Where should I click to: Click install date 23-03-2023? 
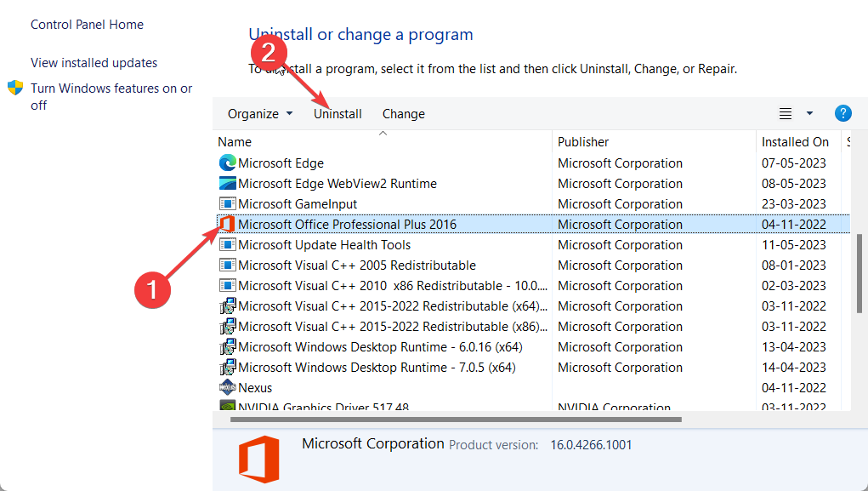(x=794, y=204)
